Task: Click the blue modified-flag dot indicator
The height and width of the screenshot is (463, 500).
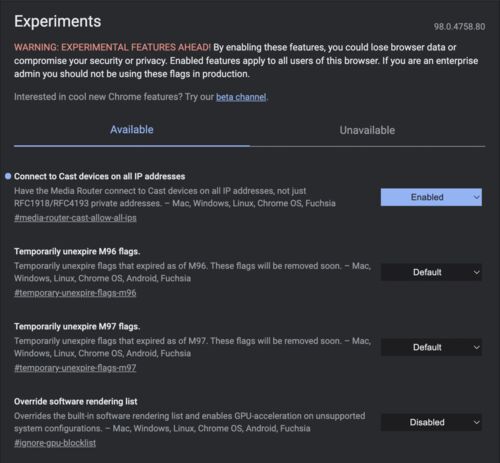Action: click(8, 176)
